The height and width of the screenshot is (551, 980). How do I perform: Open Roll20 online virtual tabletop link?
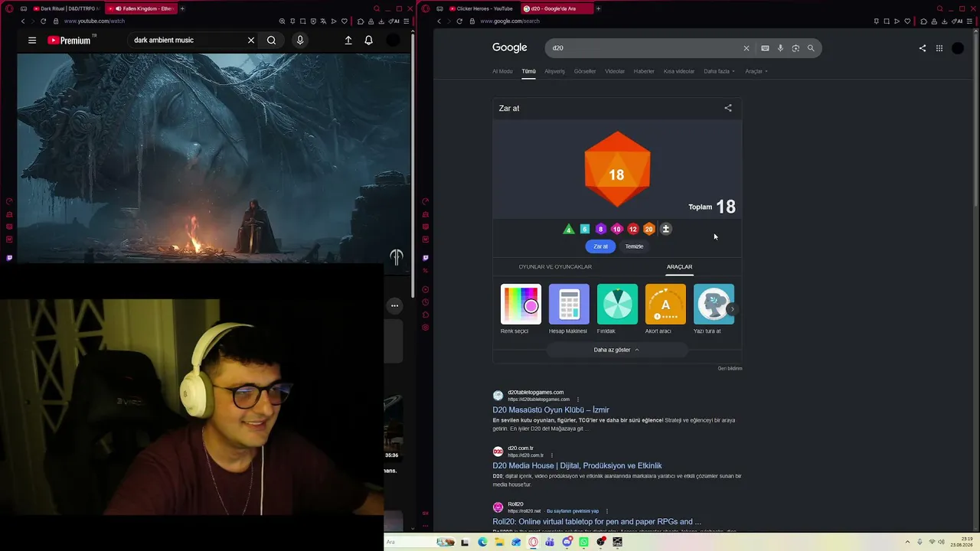point(596,522)
